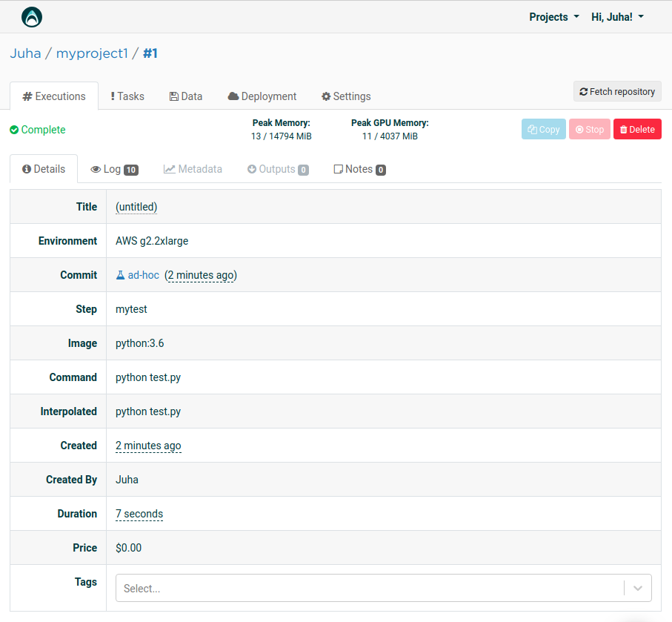Open the Outputs sub-tab

tap(278, 169)
